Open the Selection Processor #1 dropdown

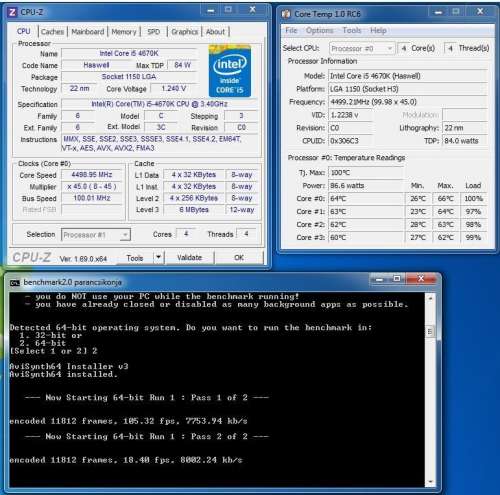point(96,235)
